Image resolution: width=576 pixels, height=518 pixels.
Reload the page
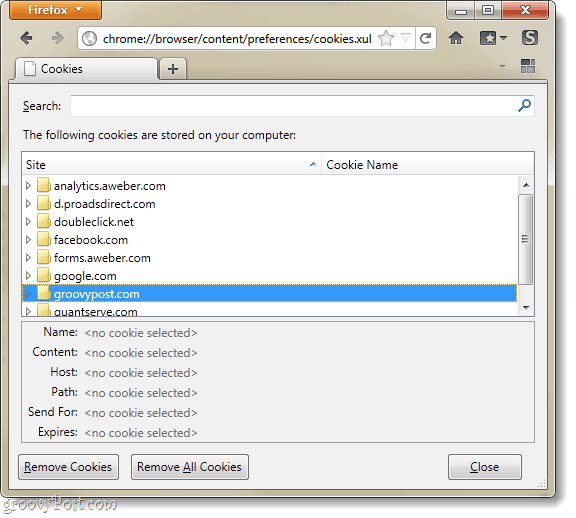coord(425,38)
